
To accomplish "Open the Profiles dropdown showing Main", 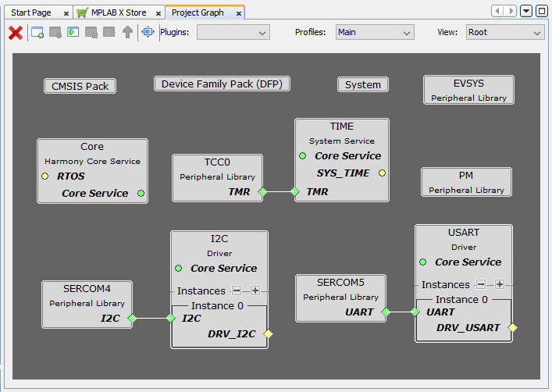I will point(375,32).
